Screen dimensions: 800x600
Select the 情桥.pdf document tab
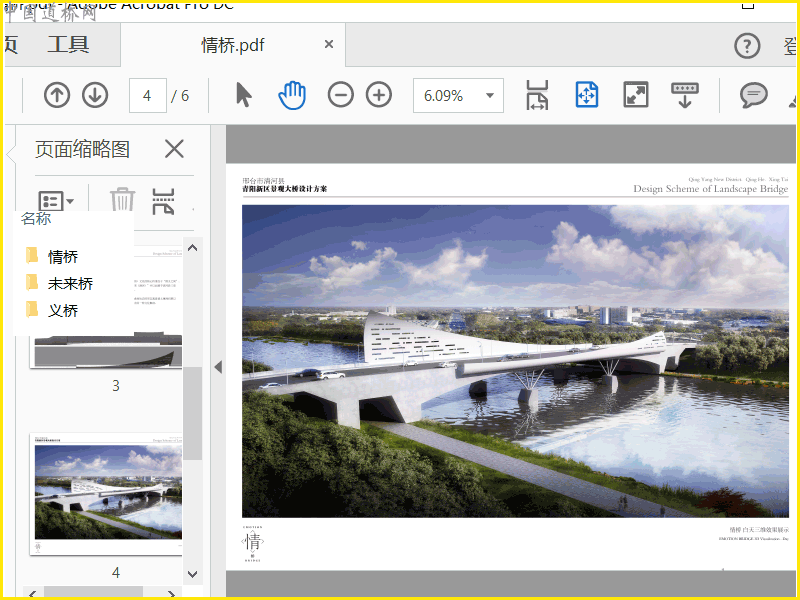pos(233,46)
